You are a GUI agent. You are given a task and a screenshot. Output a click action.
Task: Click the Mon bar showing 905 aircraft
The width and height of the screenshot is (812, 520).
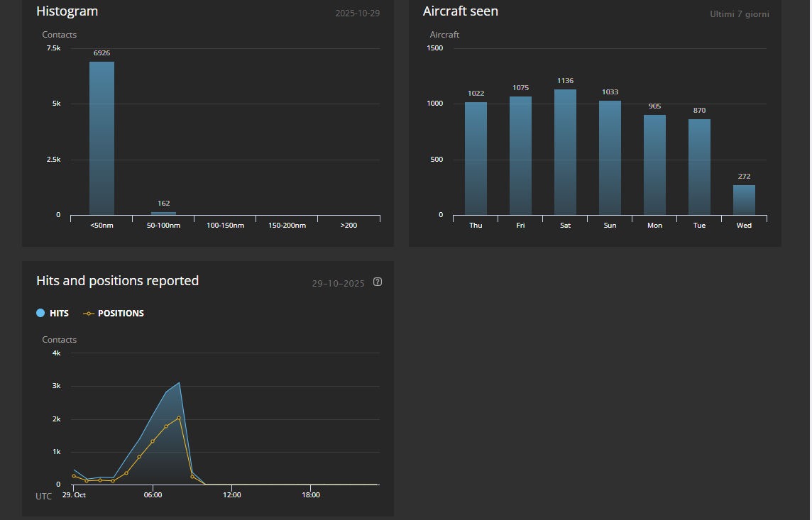(654, 165)
